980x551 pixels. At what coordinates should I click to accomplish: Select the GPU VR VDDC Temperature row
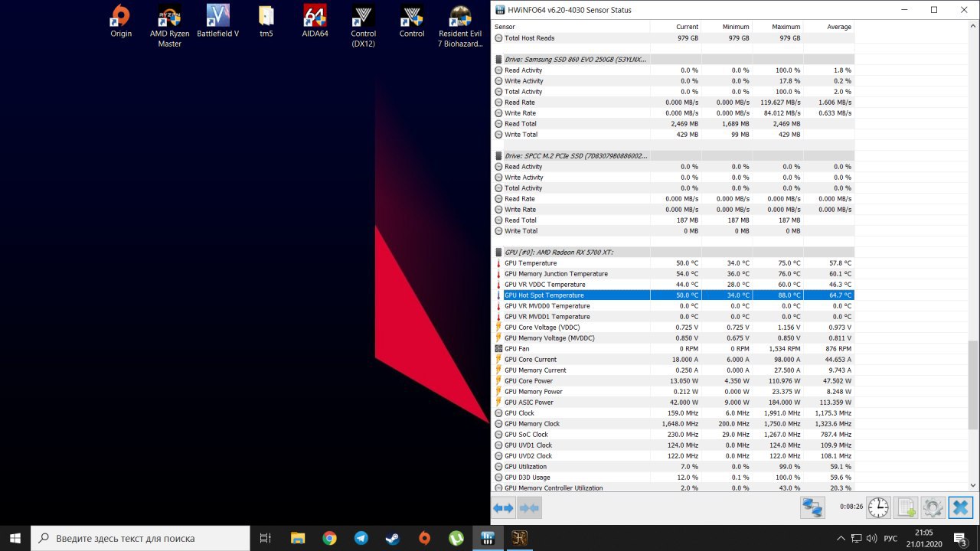pos(673,284)
